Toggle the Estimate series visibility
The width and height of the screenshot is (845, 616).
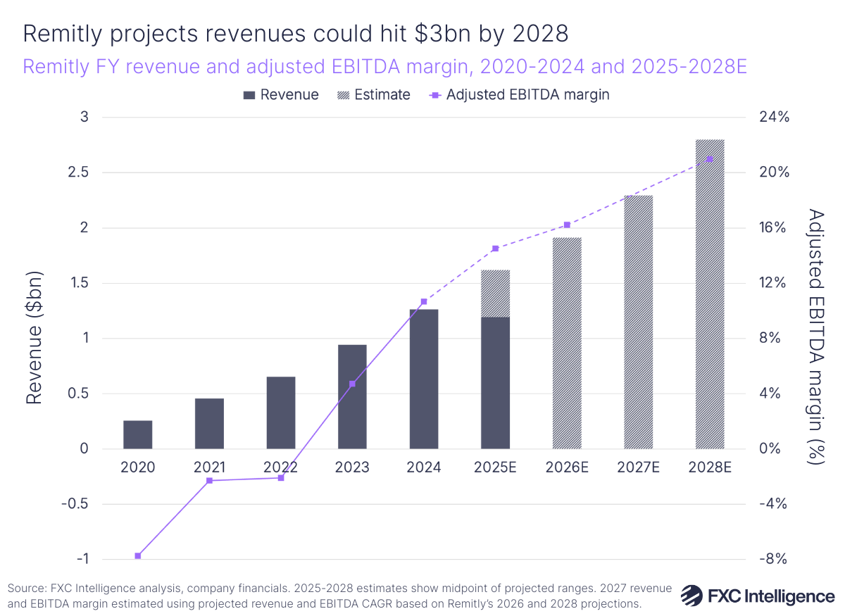pyautogui.click(x=373, y=94)
